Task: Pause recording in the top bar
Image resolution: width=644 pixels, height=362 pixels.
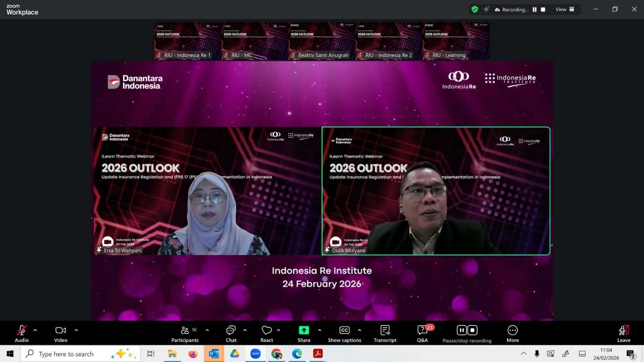Action: pos(535,9)
